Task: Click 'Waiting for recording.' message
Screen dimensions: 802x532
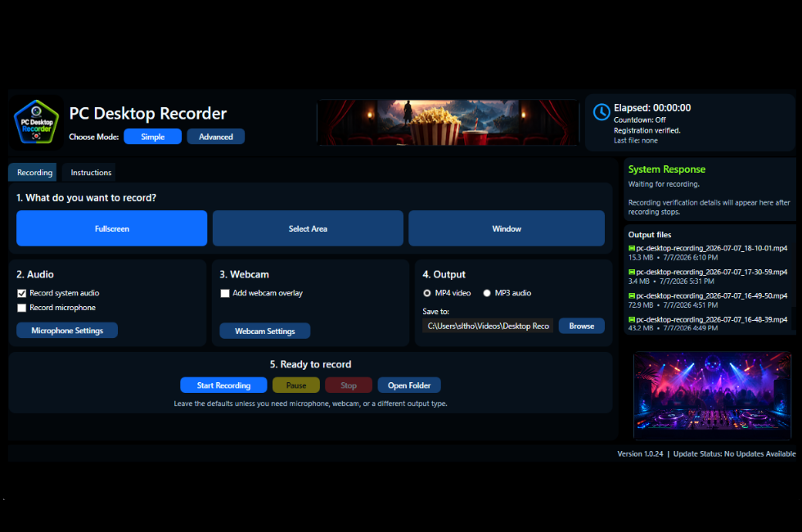Action: pos(664,184)
